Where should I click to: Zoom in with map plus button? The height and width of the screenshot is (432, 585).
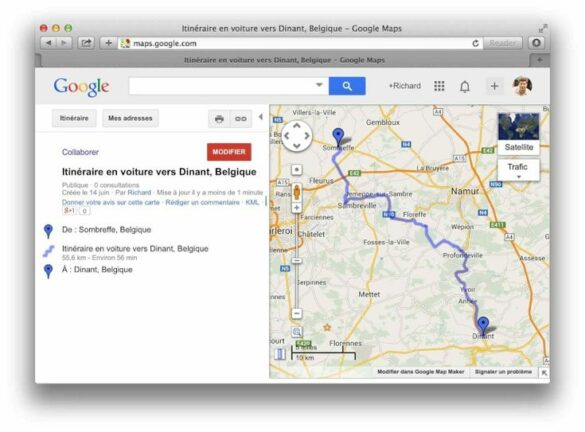pyautogui.click(x=297, y=208)
